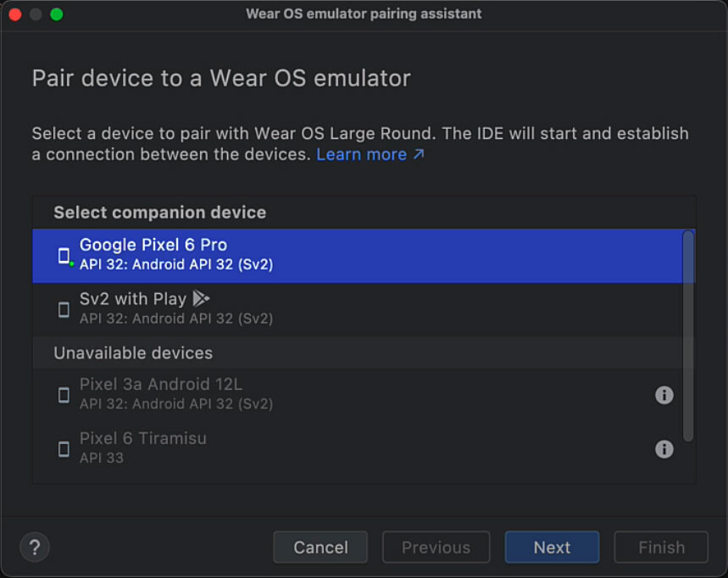Click the Next button
Viewport: 728px width, 578px height.
(x=552, y=547)
